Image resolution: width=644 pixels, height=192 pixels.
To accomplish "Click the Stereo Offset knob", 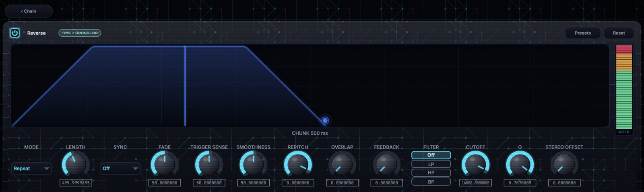I will pos(564,165).
